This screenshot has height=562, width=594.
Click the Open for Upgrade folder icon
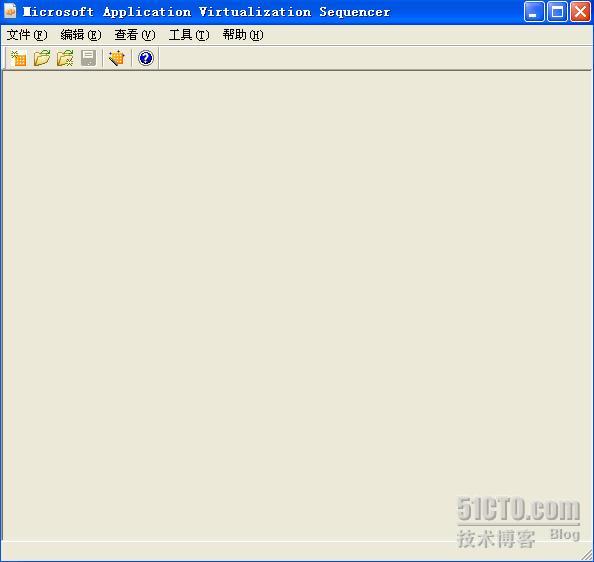65,58
